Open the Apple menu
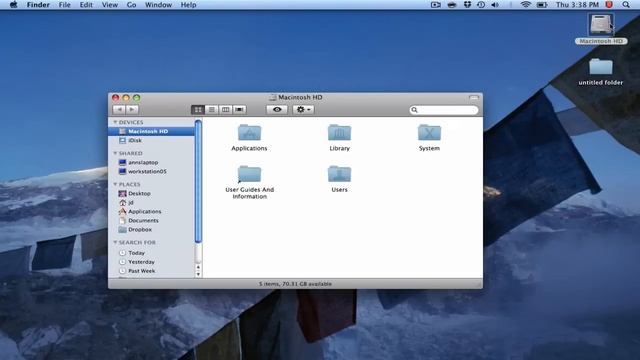The width and height of the screenshot is (640, 360). pyautogui.click(x=13, y=5)
